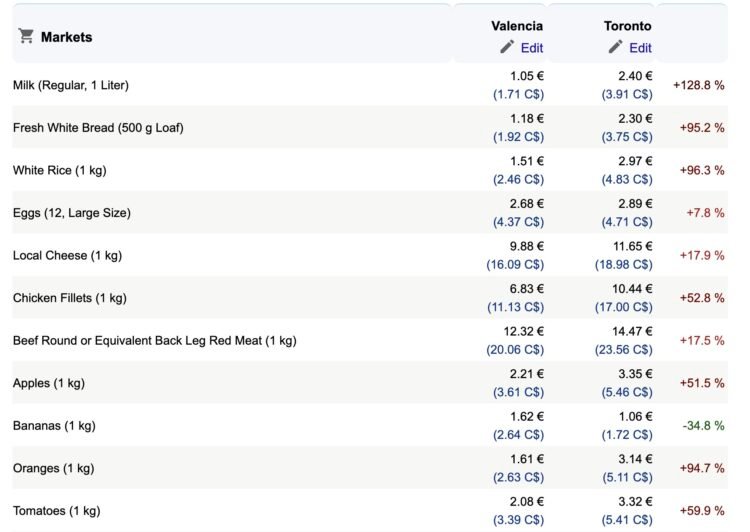Select Toronto's 2.97 € White Rice price
Viewport: 750px width, 532px height.
(x=634, y=161)
